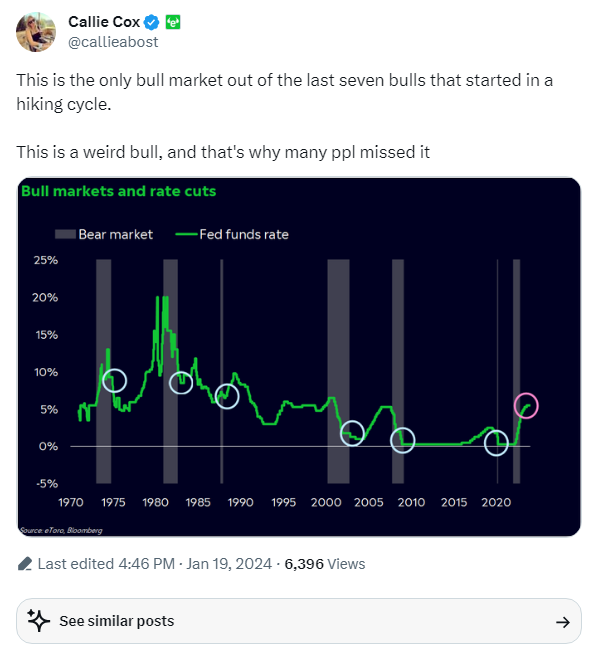Click the circle marker near 1975

114,380
